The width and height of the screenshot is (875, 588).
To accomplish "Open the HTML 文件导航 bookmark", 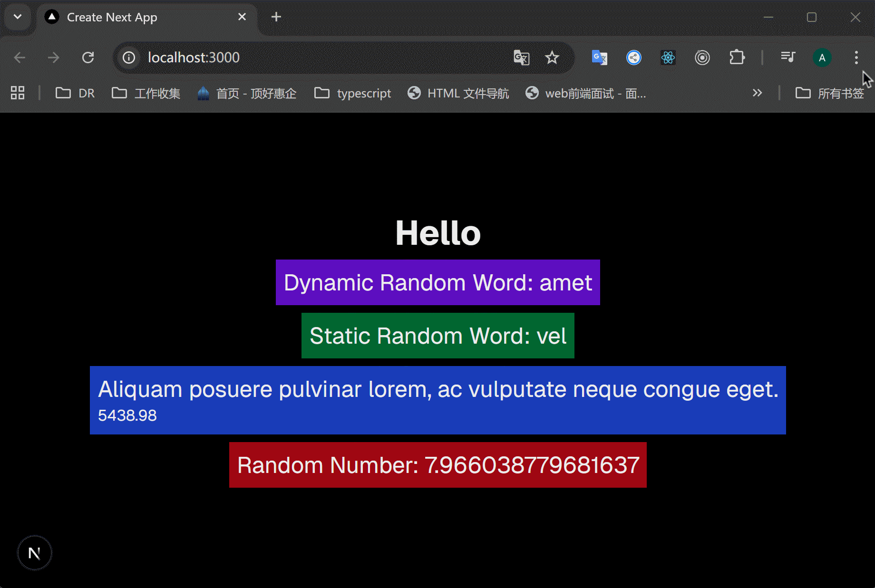I will [x=458, y=93].
